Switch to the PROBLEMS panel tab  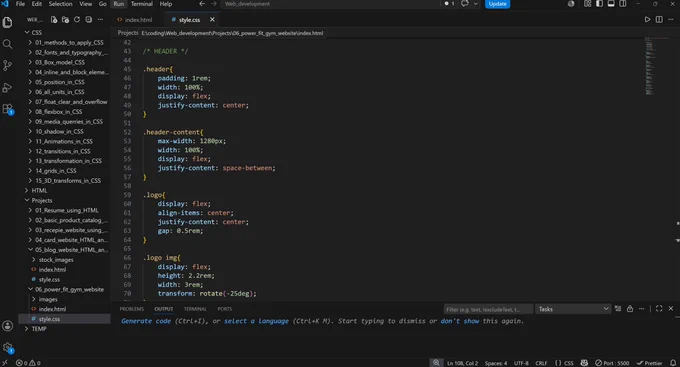[131, 309]
